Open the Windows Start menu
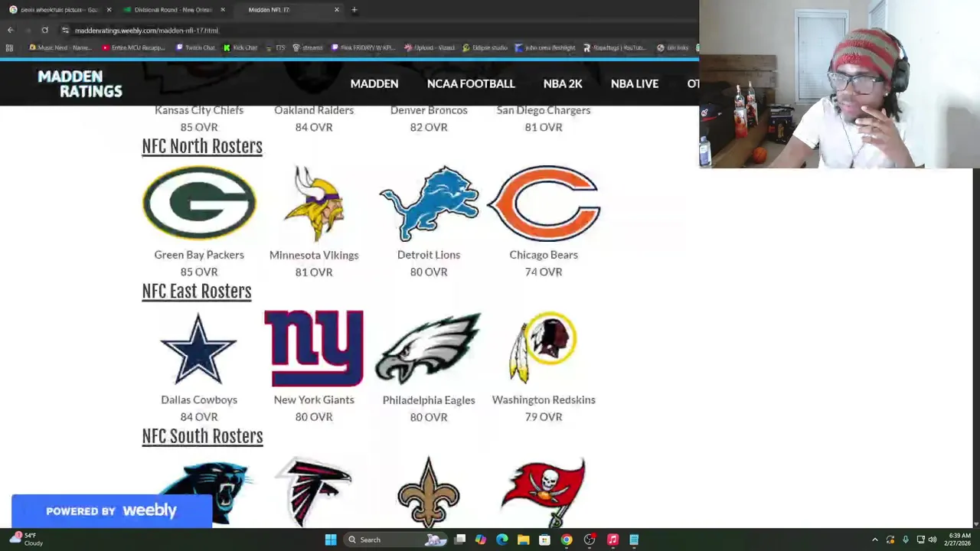This screenshot has width=980, height=551. tap(331, 540)
